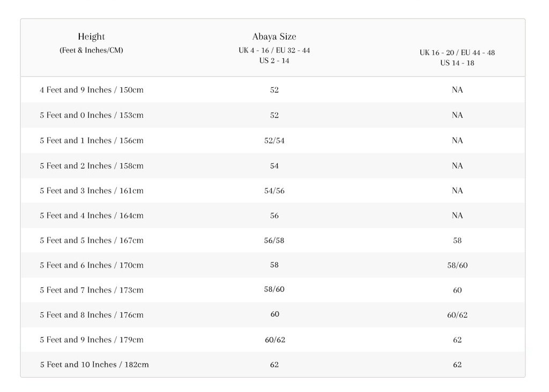
Task: Click 60/62 in the 176cm row
Action: [x=457, y=315]
